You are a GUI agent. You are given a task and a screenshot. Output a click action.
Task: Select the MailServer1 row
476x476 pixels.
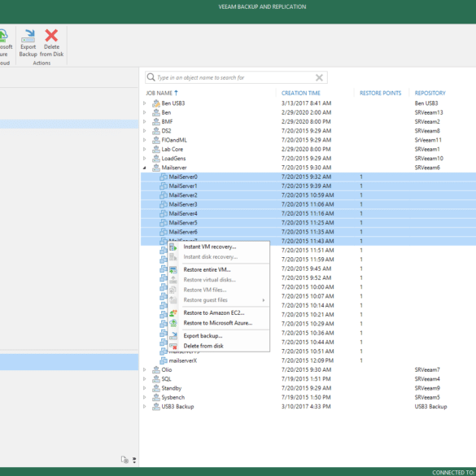308,186
